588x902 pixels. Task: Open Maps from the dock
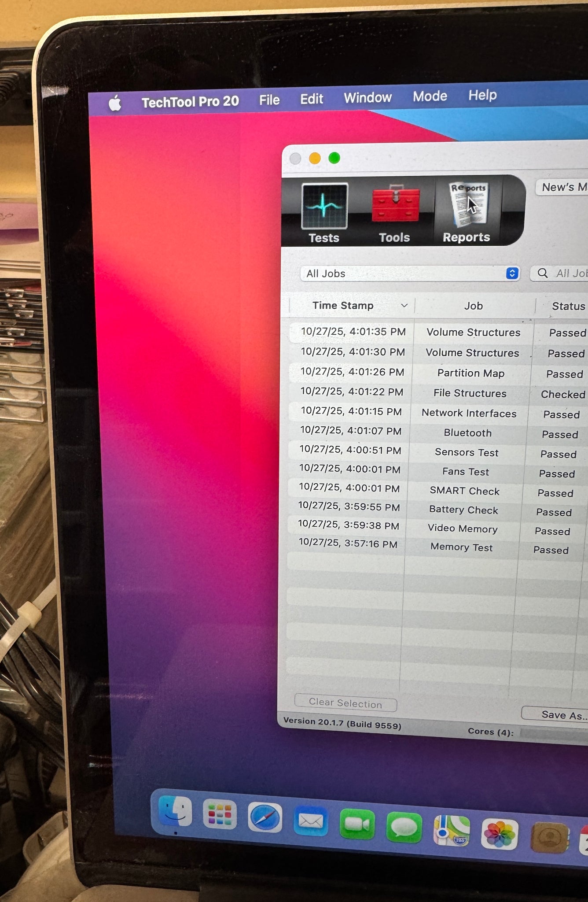[x=451, y=831]
